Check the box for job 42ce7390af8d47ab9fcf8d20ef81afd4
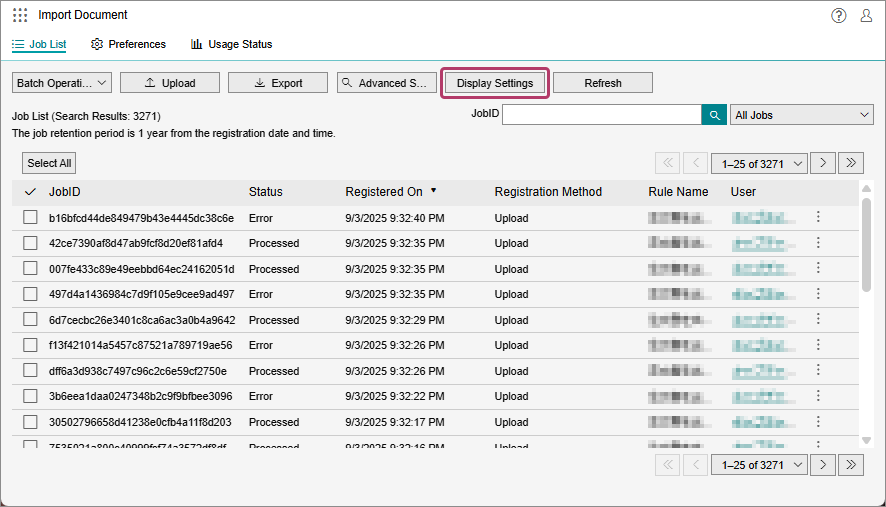The width and height of the screenshot is (886, 507). coord(31,243)
